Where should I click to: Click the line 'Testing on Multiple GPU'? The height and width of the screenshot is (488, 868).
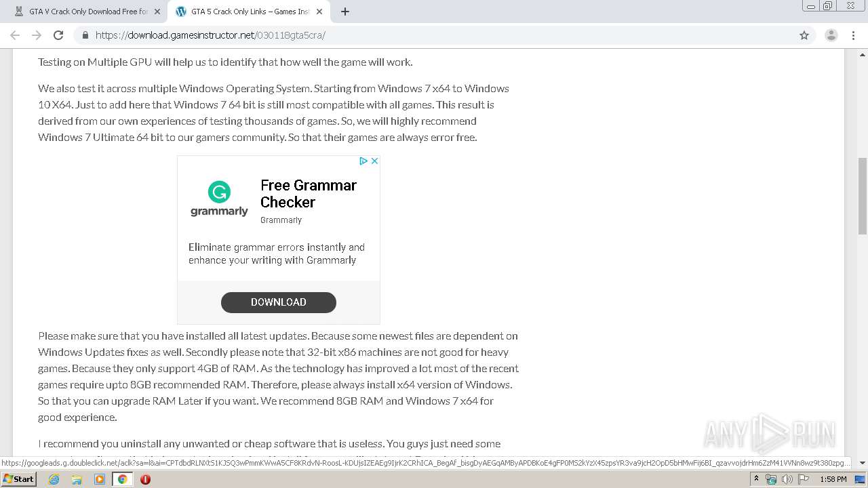click(x=225, y=62)
